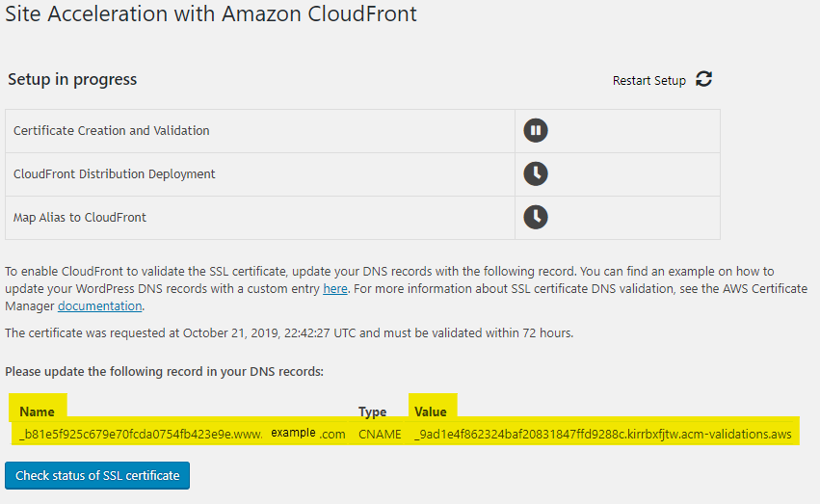Image resolution: width=820 pixels, height=504 pixels.
Task: Click the acm-validations record value text
Action: pyautogui.click(x=602, y=434)
